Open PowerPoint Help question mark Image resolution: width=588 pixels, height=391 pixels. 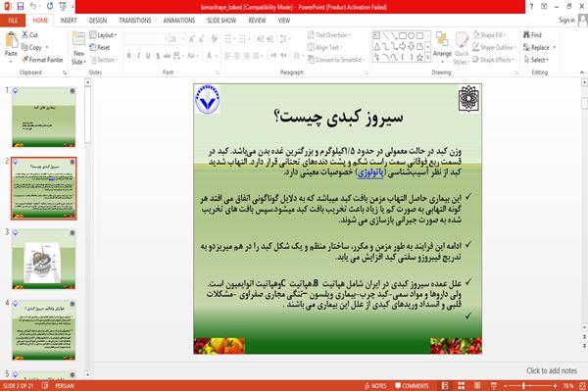(531, 7)
